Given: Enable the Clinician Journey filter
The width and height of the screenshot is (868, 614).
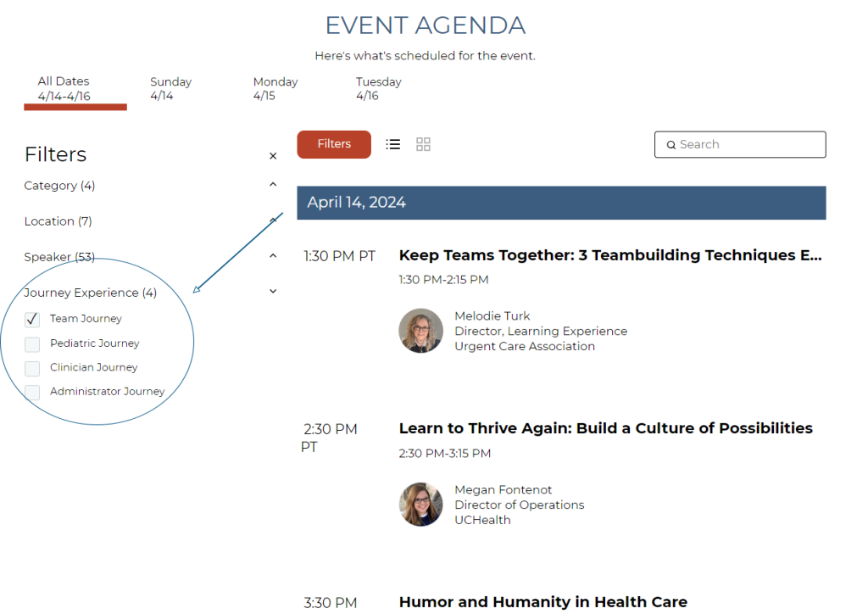Looking at the screenshot, I should (x=32, y=368).
